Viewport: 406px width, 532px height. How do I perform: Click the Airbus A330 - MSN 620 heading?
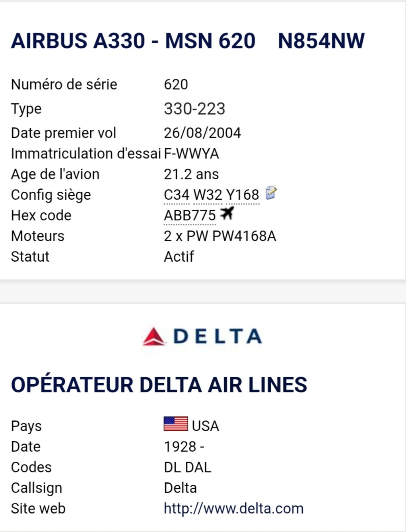[x=133, y=41]
